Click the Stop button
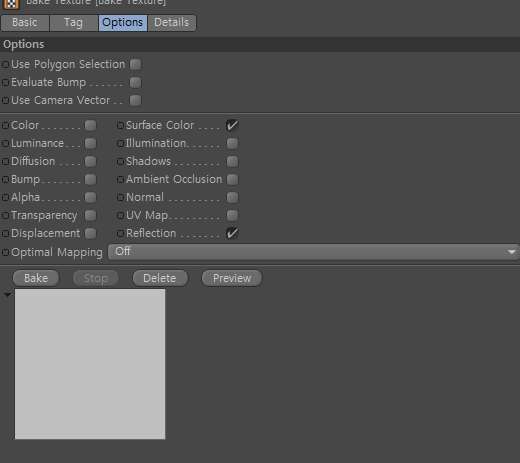Screen dimensions: 520x463 pyautogui.click(x=96, y=278)
